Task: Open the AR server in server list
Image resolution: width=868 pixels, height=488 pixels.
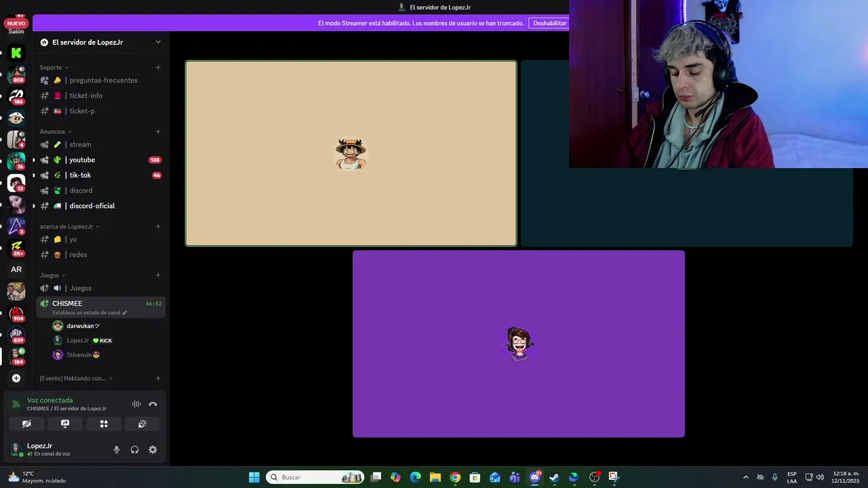Action: pyautogui.click(x=16, y=270)
